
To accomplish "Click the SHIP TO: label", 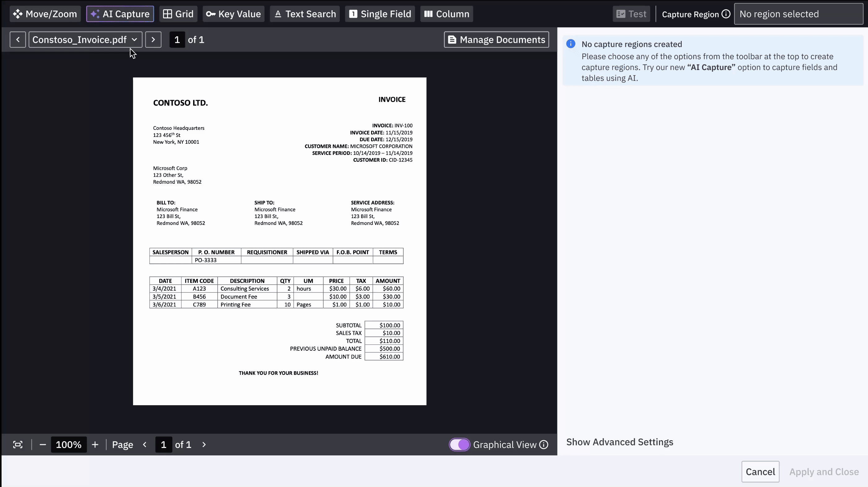I will tap(264, 203).
